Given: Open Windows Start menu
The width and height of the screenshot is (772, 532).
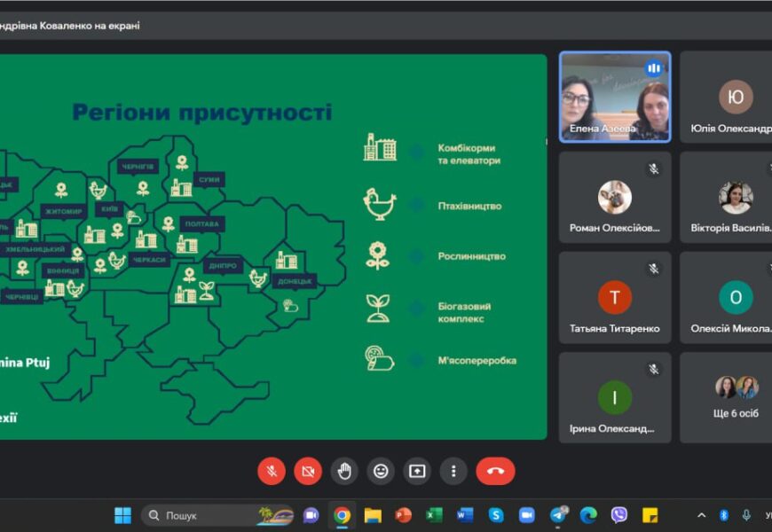Looking at the screenshot, I should tap(122, 515).
